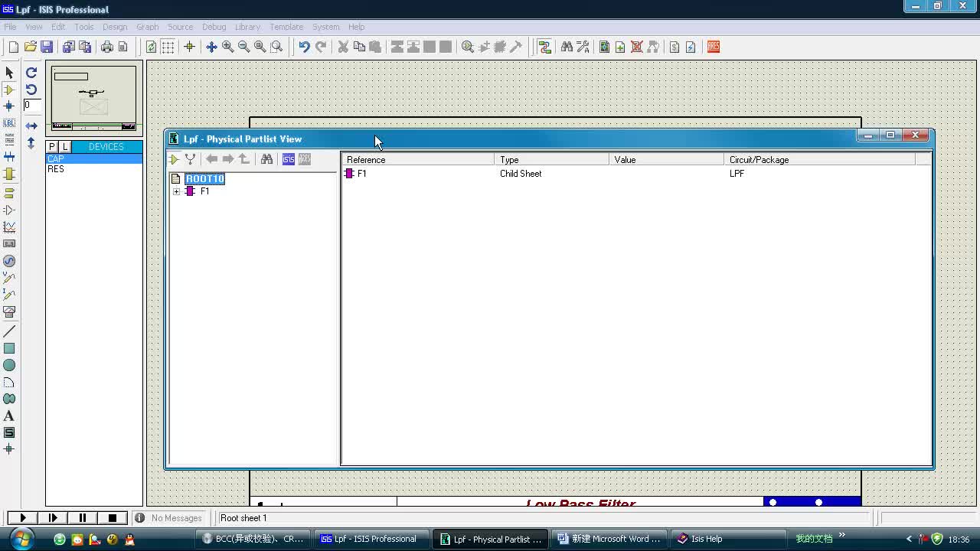Transfer netlist to ARES
980x551 pixels.
714,47
